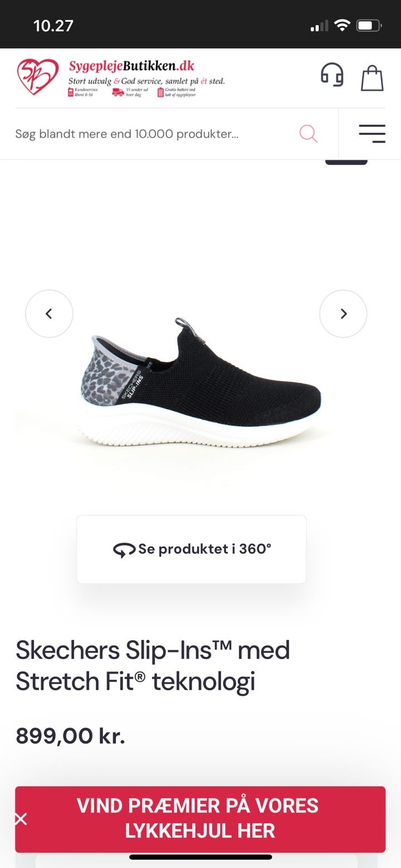Dismiss the lykkehjul banner with X
401x868 pixels.
[21, 819]
